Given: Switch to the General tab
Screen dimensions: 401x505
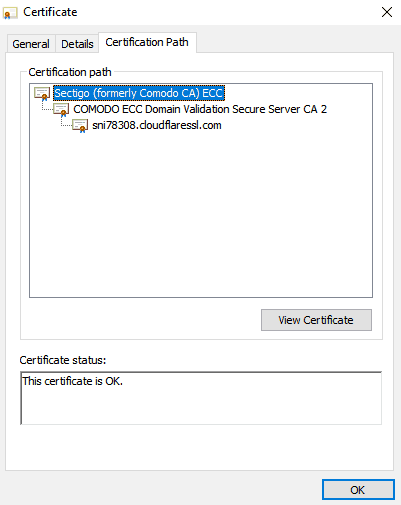Looking at the screenshot, I should (x=31, y=44).
